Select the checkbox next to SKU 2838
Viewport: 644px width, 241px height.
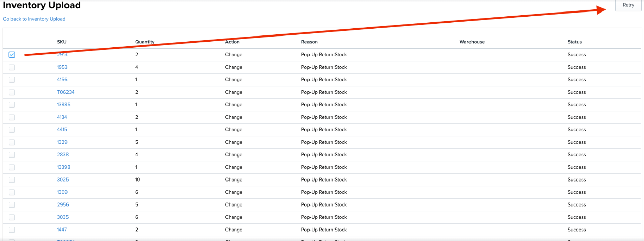[x=12, y=155]
